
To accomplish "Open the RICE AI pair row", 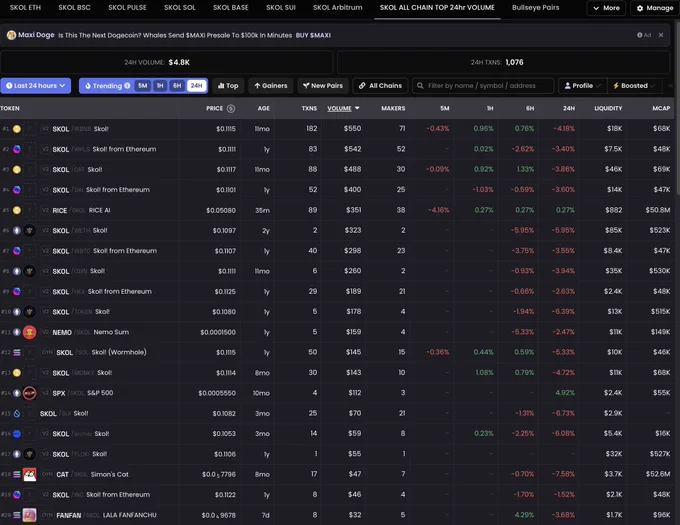I will coord(337,210).
